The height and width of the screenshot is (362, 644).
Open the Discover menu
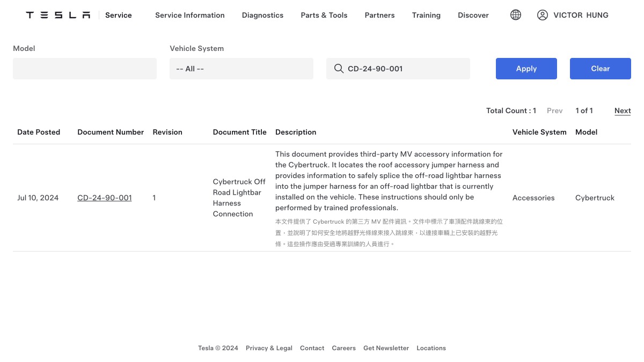pyautogui.click(x=473, y=15)
